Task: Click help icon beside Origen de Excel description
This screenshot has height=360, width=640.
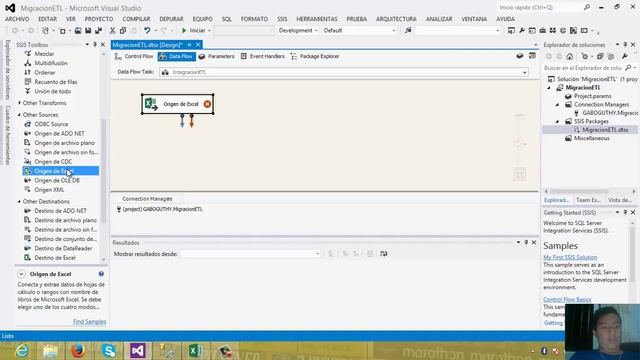Action: tap(101, 274)
